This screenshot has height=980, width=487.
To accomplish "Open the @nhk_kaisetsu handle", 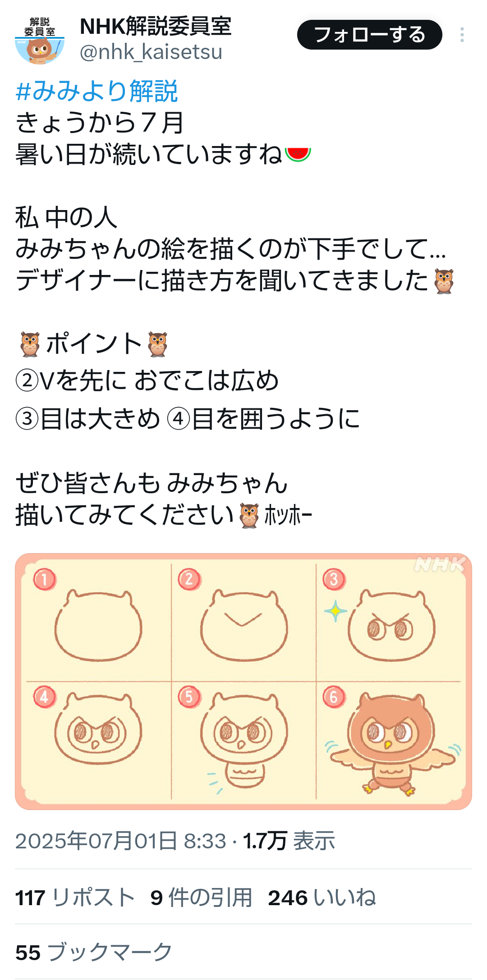I will coord(151,52).
